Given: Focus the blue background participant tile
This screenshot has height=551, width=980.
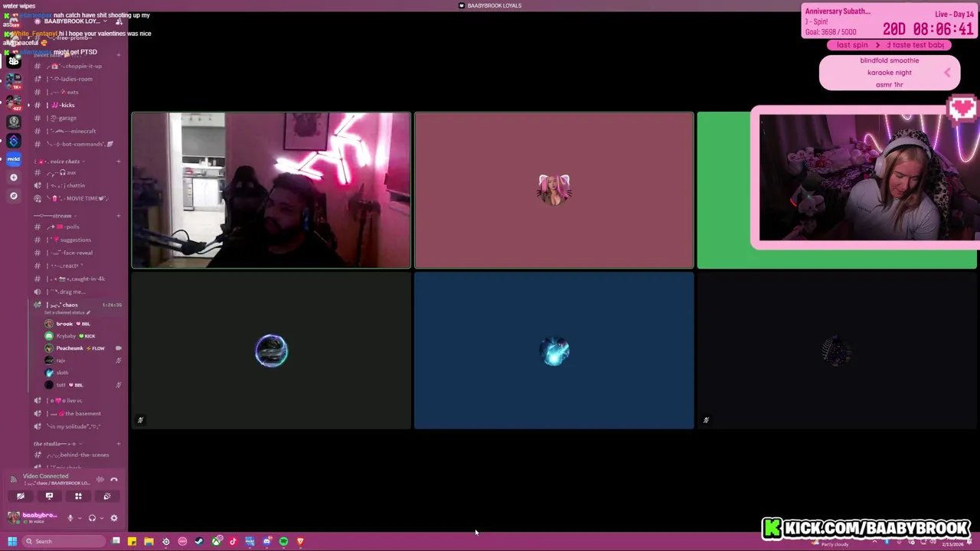Looking at the screenshot, I should pos(554,350).
